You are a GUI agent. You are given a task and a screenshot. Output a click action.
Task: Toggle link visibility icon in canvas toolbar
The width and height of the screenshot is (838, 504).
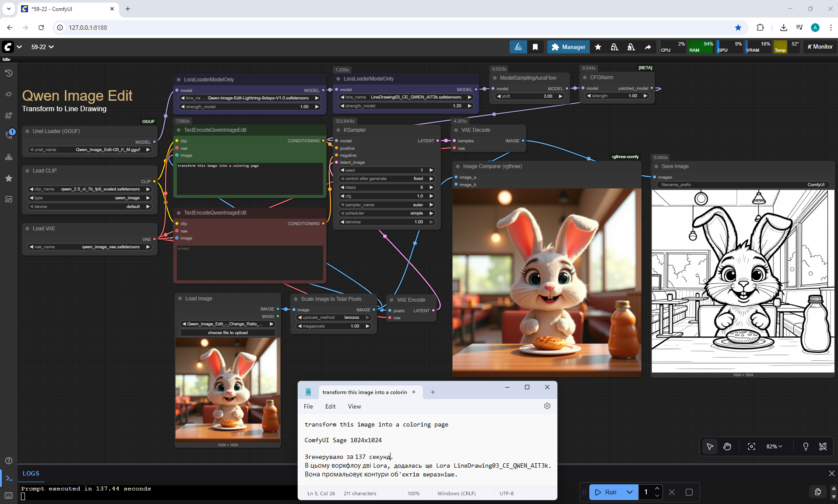click(x=823, y=446)
